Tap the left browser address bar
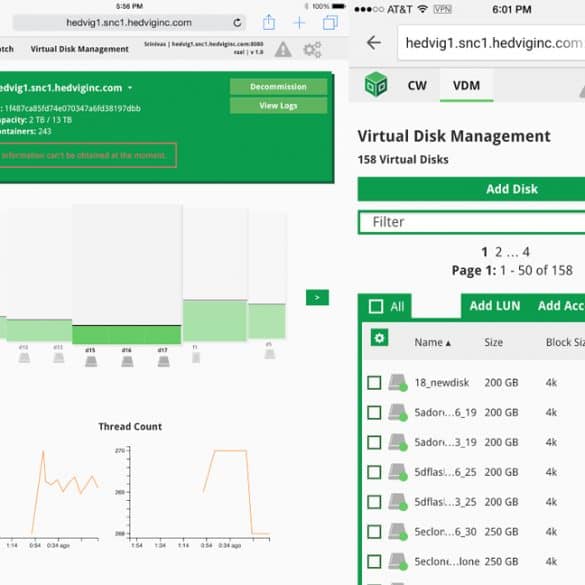585x585 pixels. pyautogui.click(x=129, y=23)
